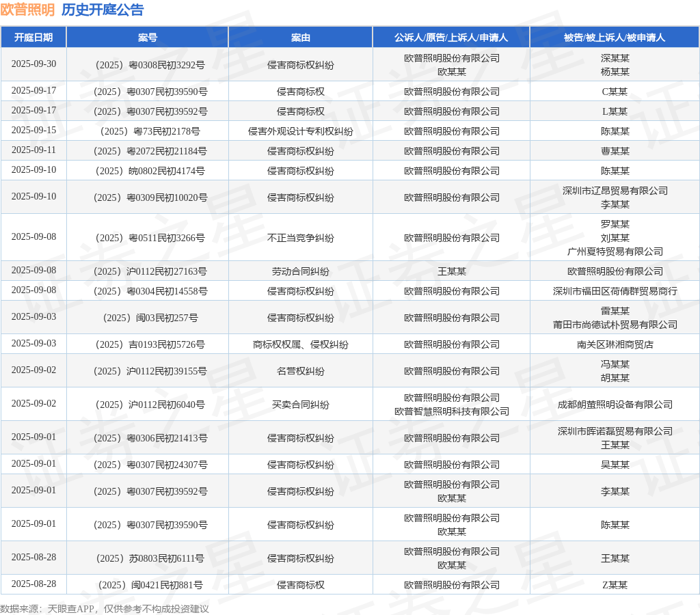Click case number 粤2072民初21184号
Image resolution: width=700 pixels, height=615 pixels.
(150, 151)
